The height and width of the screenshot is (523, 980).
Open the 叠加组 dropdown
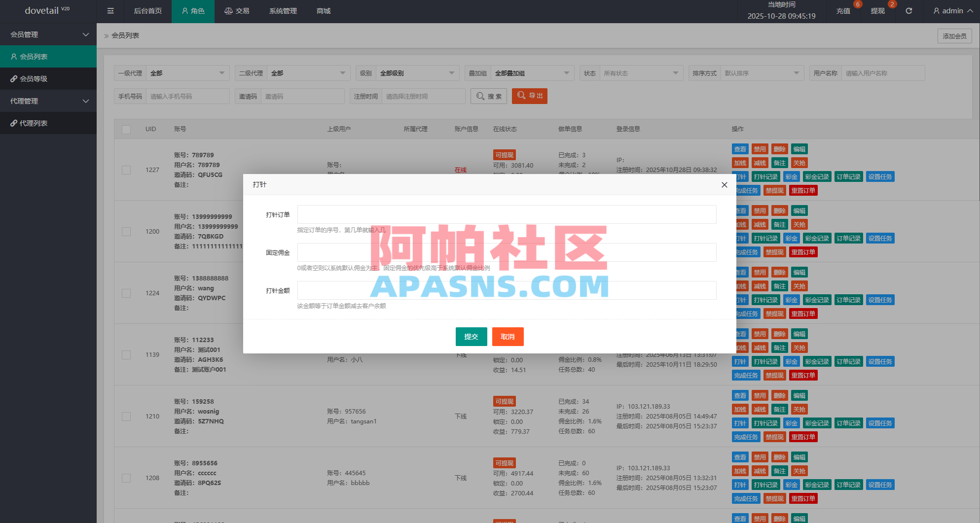click(x=533, y=73)
